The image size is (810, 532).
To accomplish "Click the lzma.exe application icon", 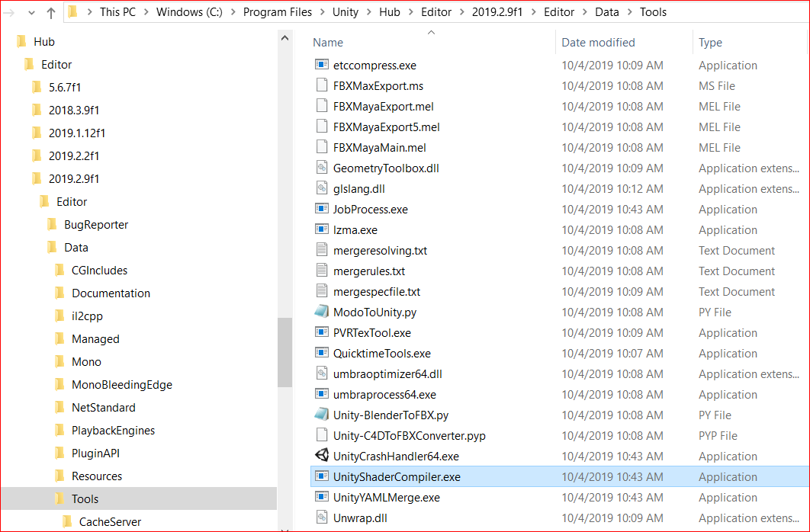I will pyautogui.click(x=322, y=229).
